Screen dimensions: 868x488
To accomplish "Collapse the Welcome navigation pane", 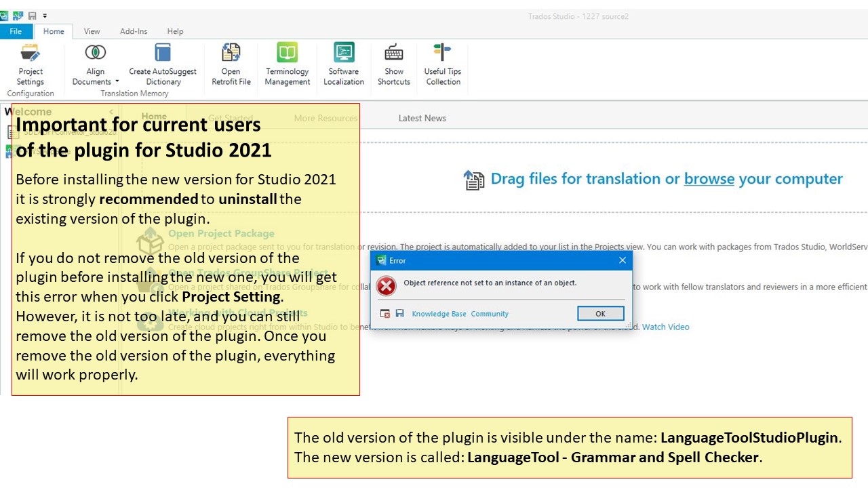I will coord(111,112).
